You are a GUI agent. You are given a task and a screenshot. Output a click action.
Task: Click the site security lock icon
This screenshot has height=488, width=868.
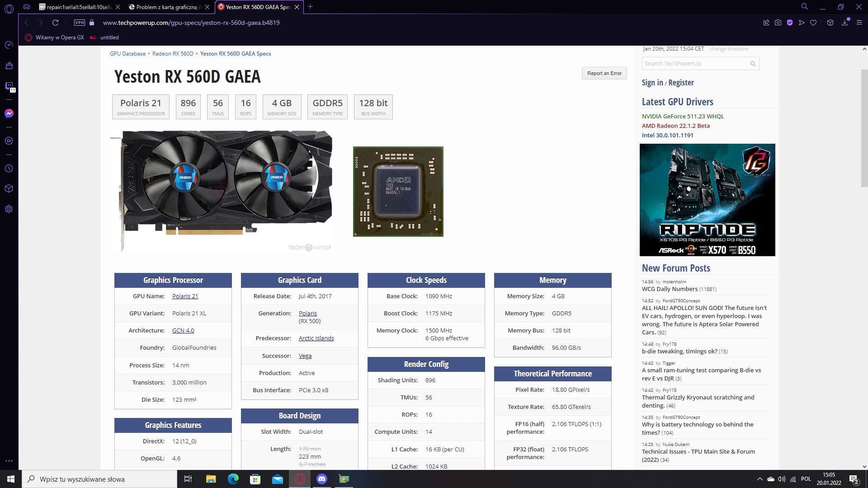click(x=92, y=23)
